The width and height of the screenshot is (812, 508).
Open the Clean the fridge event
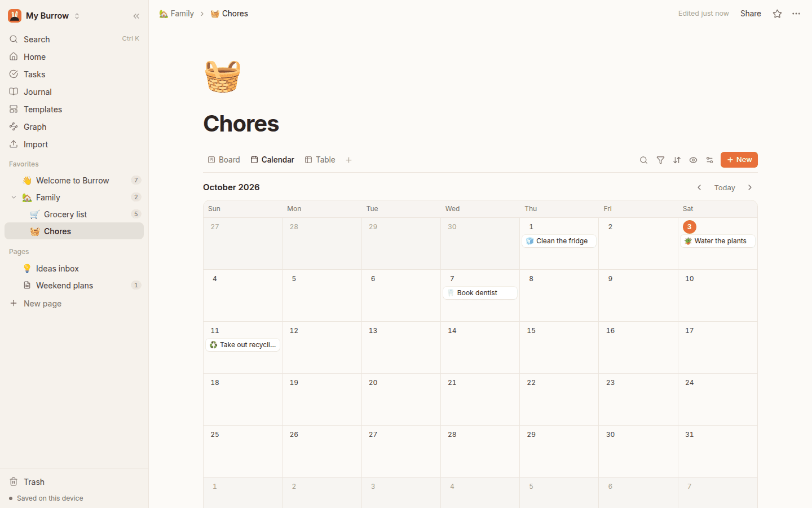click(x=559, y=241)
